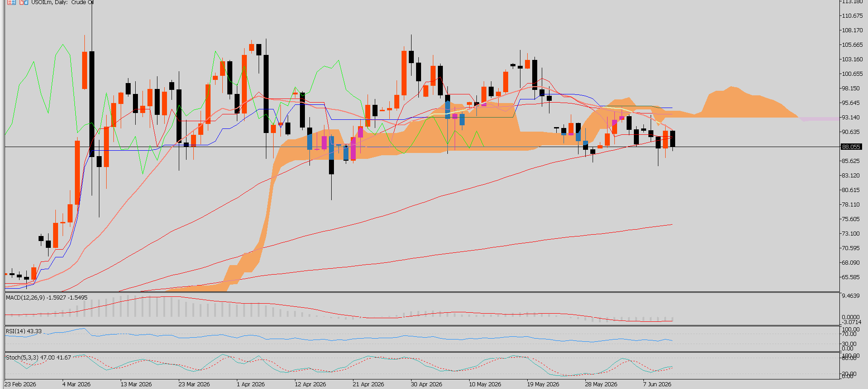Select the MACD(12,26,9) indicator label
Image resolution: width=868 pixels, height=389 pixels.
pyautogui.click(x=47, y=297)
